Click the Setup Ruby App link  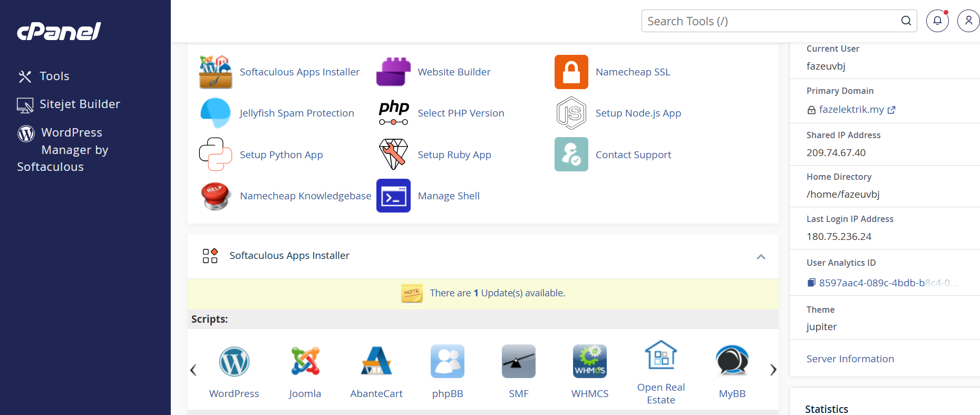(x=454, y=155)
